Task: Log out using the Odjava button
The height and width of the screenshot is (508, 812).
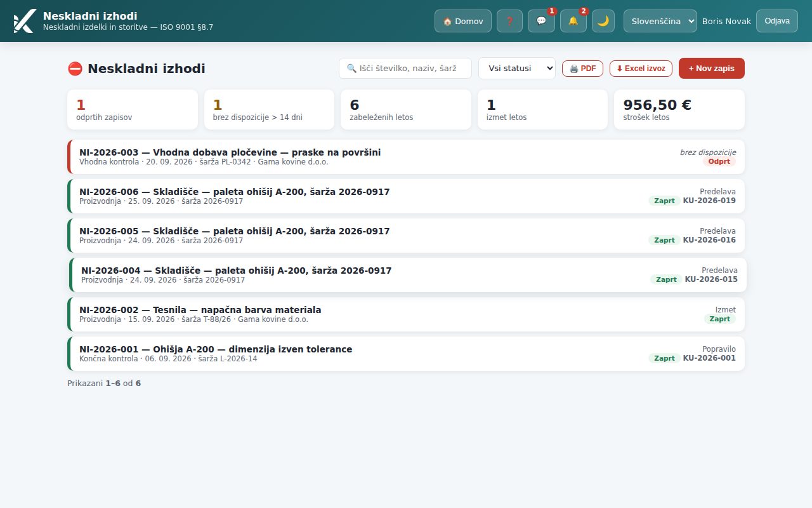Action: coord(777,21)
